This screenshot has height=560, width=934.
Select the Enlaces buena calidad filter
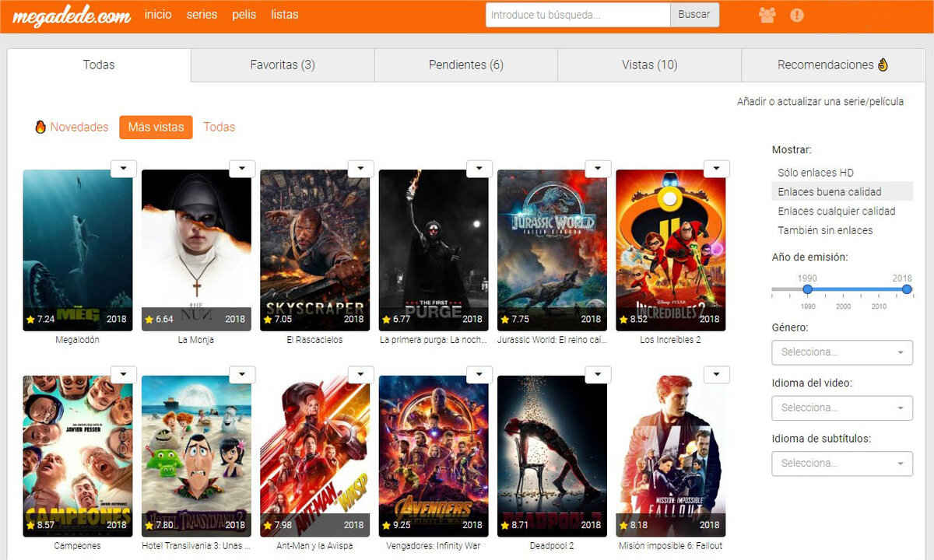[x=842, y=191]
